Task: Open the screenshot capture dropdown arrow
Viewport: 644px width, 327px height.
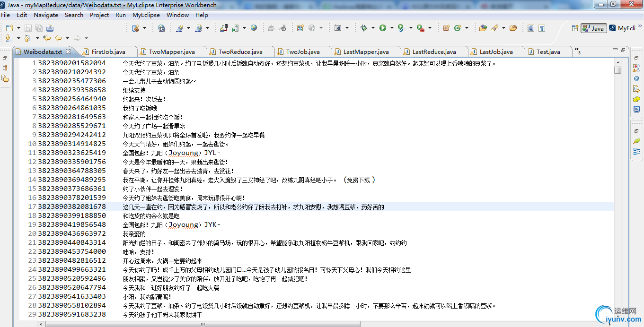Action: [x=347, y=28]
